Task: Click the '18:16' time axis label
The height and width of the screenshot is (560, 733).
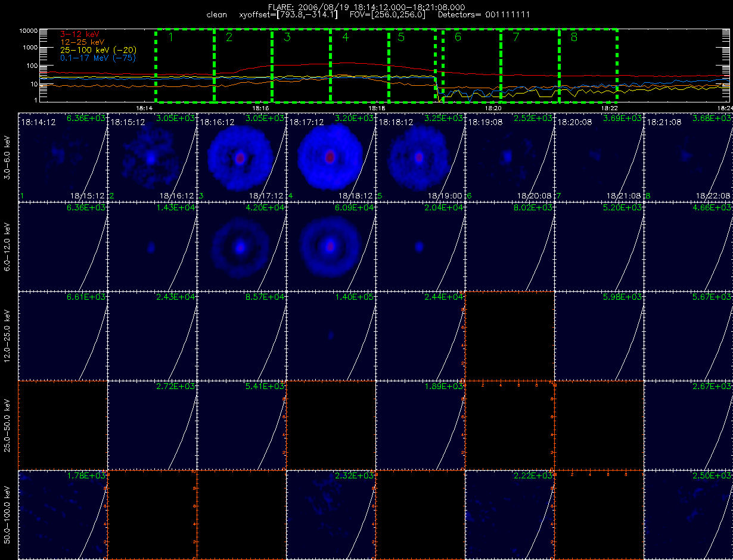Action: click(261, 108)
